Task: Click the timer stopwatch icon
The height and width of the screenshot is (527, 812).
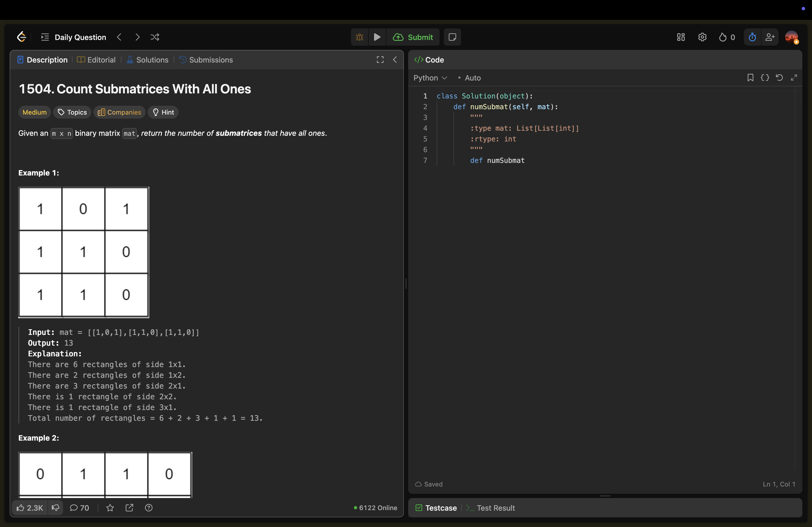Action: pos(752,37)
